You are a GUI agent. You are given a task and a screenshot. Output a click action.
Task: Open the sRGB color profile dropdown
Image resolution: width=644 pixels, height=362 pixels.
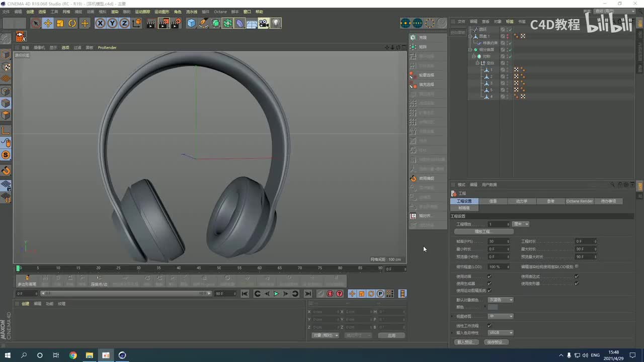501,333
